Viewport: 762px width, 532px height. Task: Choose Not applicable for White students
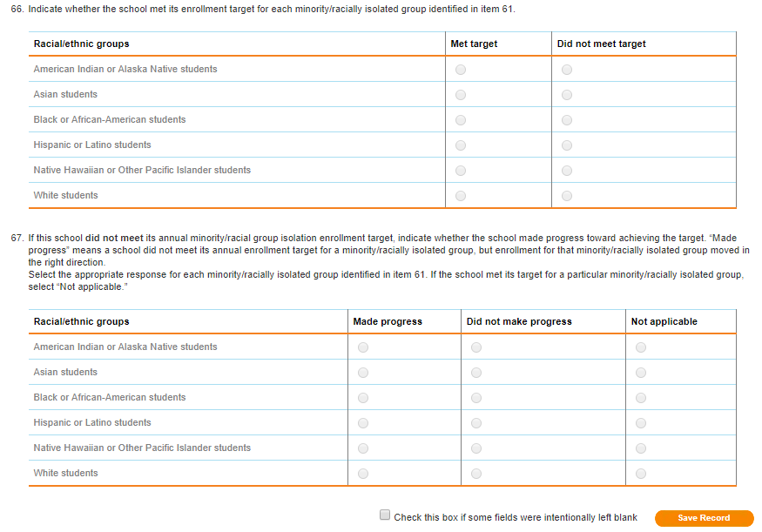(641, 474)
